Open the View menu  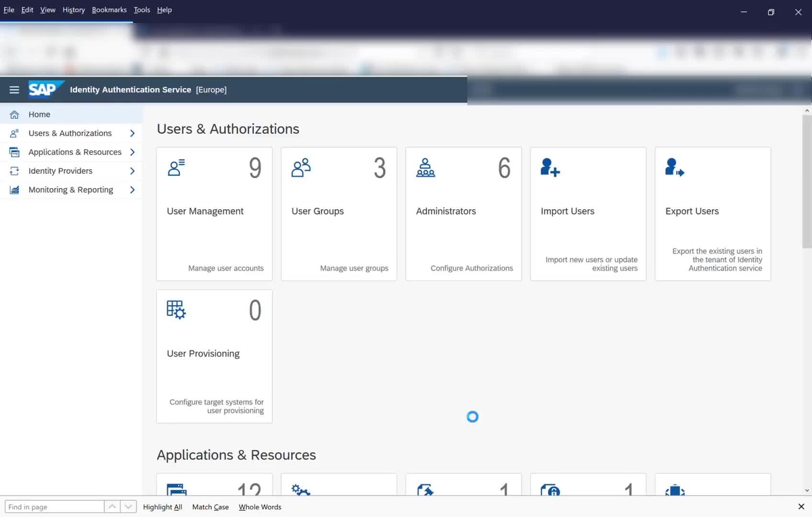pyautogui.click(x=48, y=10)
